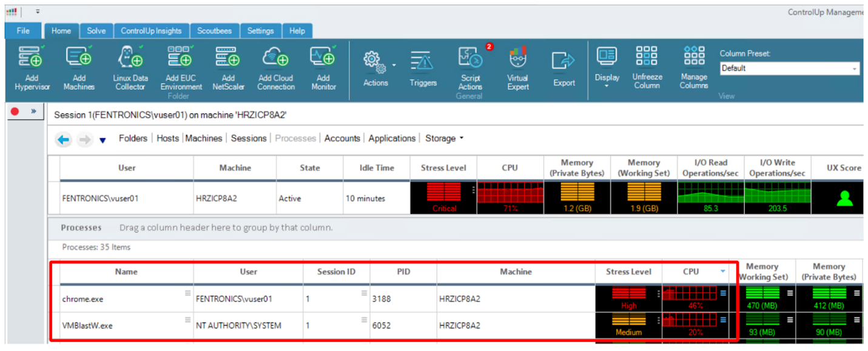
Task: Select the VMBlastW.exe process name
Action: pos(87,326)
